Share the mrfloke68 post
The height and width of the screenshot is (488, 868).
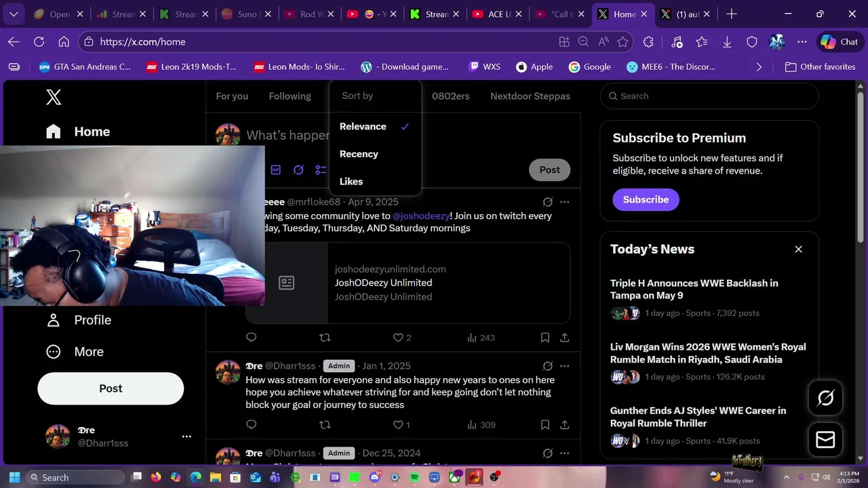pyautogui.click(x=564, y=338)
